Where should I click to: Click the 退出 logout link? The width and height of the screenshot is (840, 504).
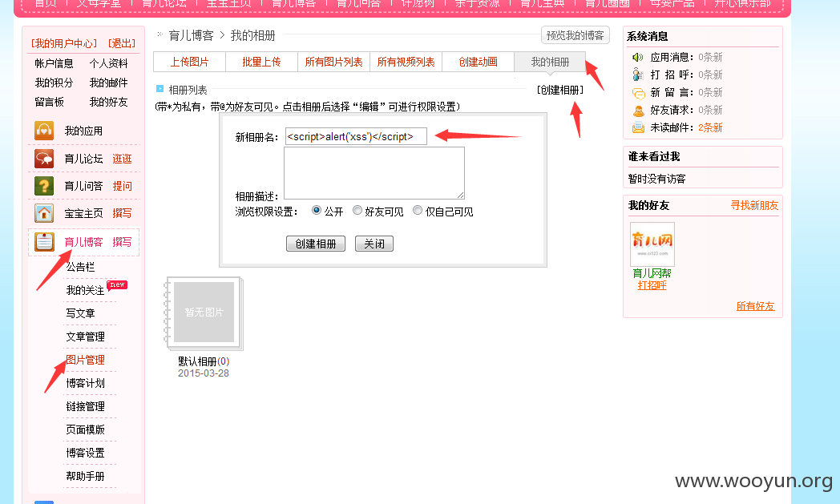point(122,43)
